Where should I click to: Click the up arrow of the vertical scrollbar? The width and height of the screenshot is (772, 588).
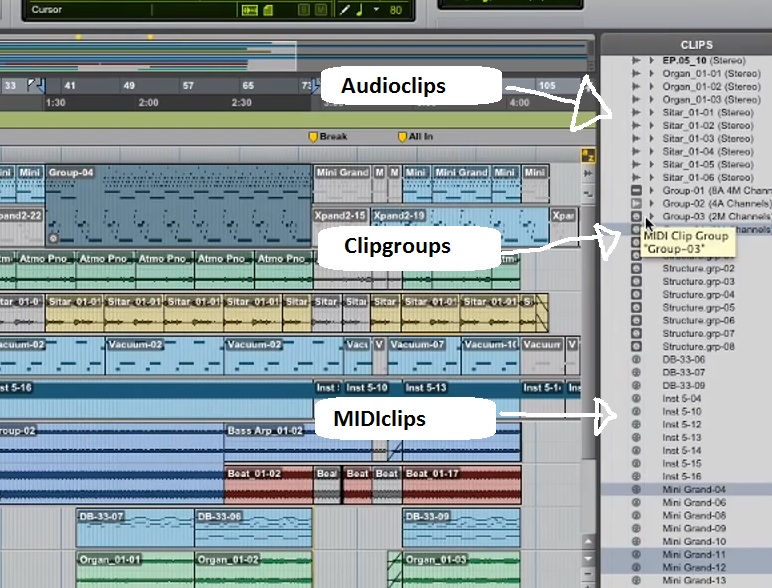point(588,541)
